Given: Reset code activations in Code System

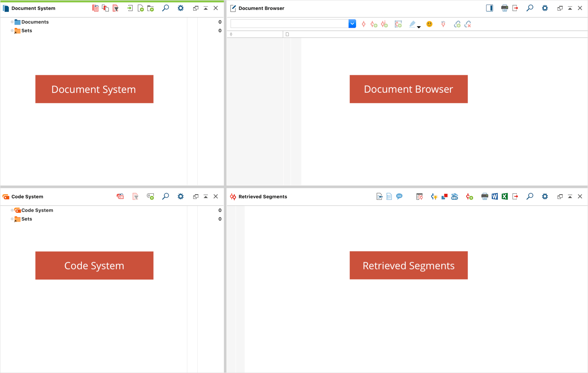Looking at the screenshot, I should [x=120, y=196].
